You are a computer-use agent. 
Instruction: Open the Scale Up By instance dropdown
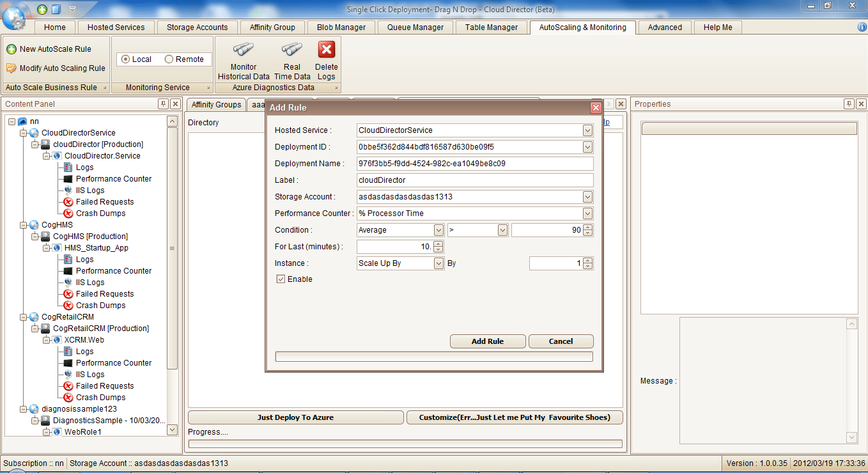(438, 263)
